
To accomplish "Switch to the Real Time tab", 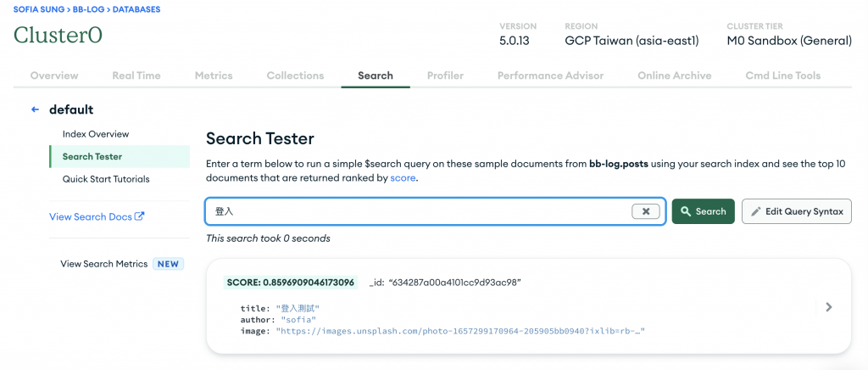I will pos(136,76).
